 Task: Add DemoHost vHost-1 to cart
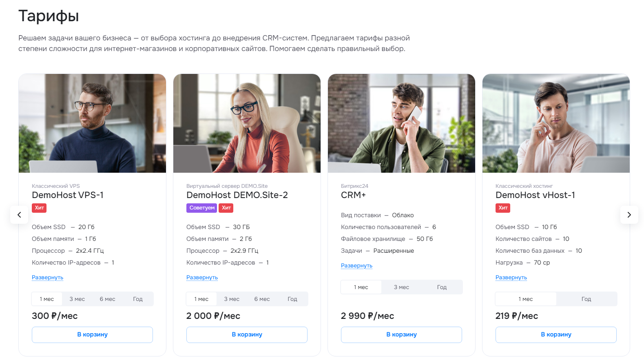tap(556, 335)
